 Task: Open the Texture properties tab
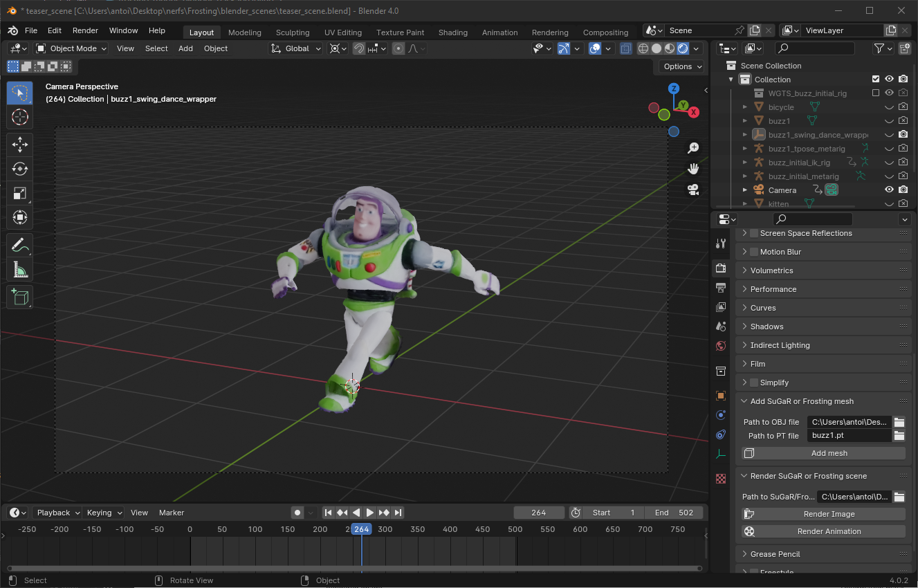tap(721, 478)
